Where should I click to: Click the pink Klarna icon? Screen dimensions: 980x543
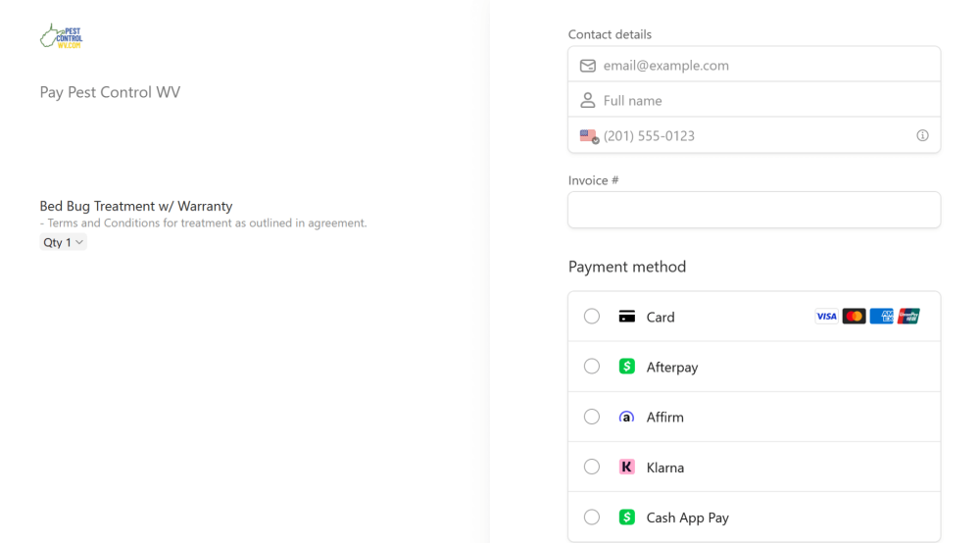coord(627,467)
